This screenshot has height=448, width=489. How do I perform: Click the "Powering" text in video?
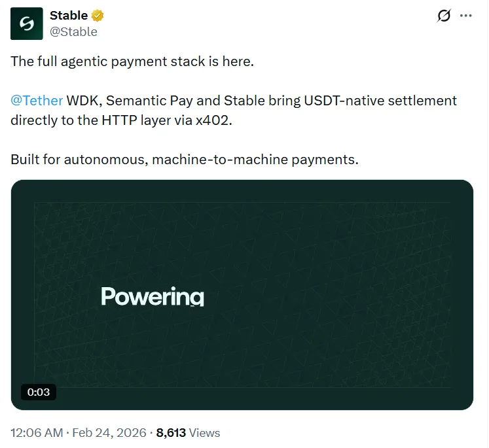[x=153, y=296]
